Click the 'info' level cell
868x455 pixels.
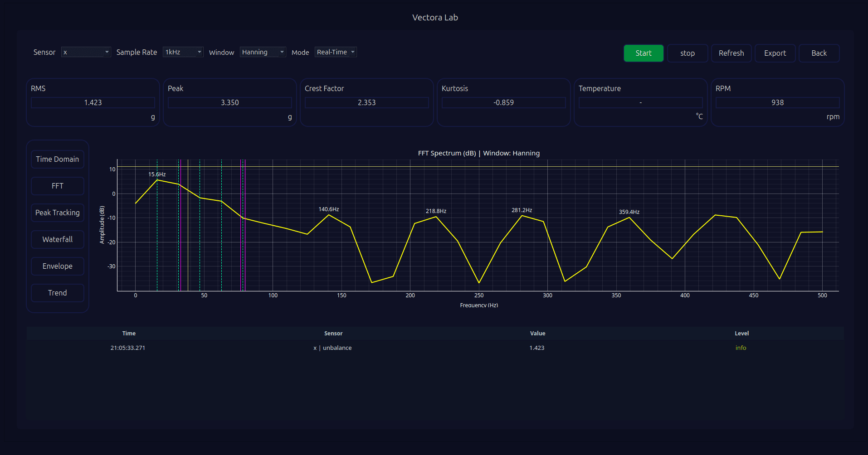tap(741, 348)
